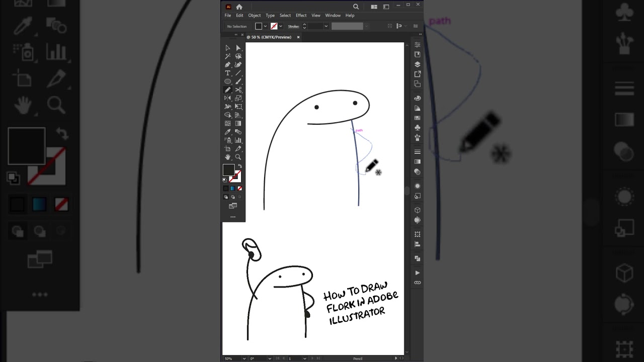Click the Stroke label link
Screen dimensions: 644x362
click(293, 26)
